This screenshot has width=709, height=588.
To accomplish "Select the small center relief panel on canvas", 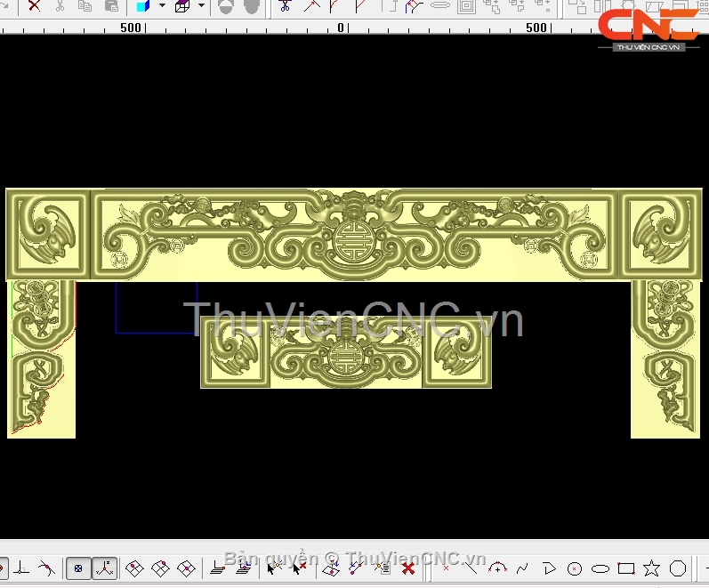I will point(345,352).
